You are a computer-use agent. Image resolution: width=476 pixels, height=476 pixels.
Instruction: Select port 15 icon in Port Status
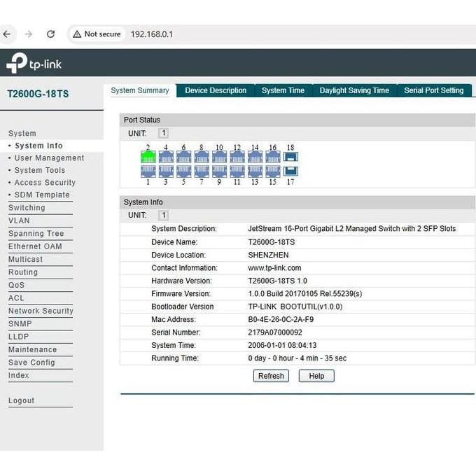(273, 171)
